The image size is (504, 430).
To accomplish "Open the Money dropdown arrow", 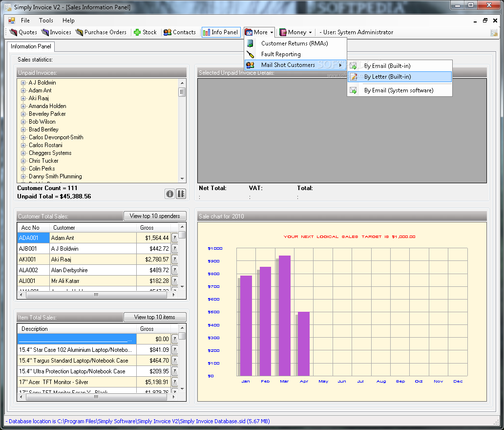I will point(310,32).
